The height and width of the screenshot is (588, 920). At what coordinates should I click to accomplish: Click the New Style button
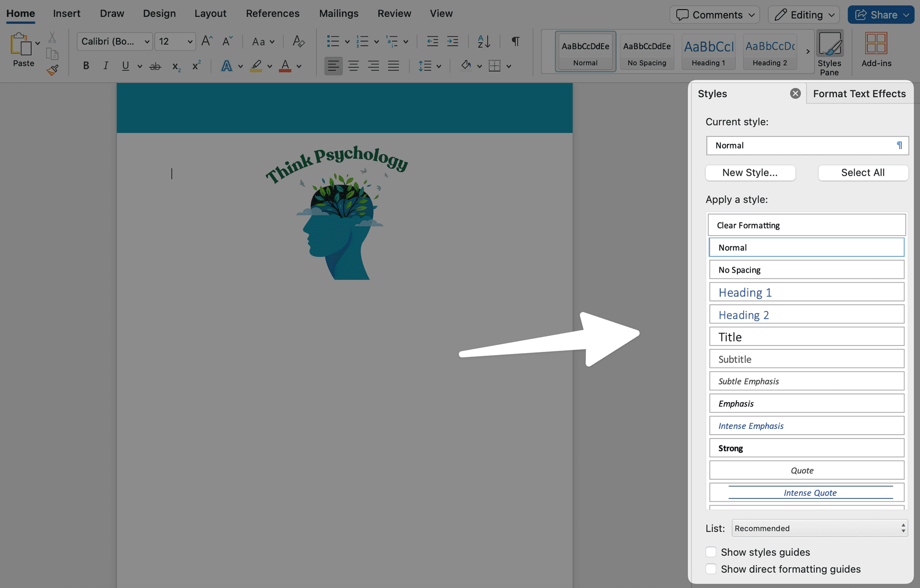point(750,173)
